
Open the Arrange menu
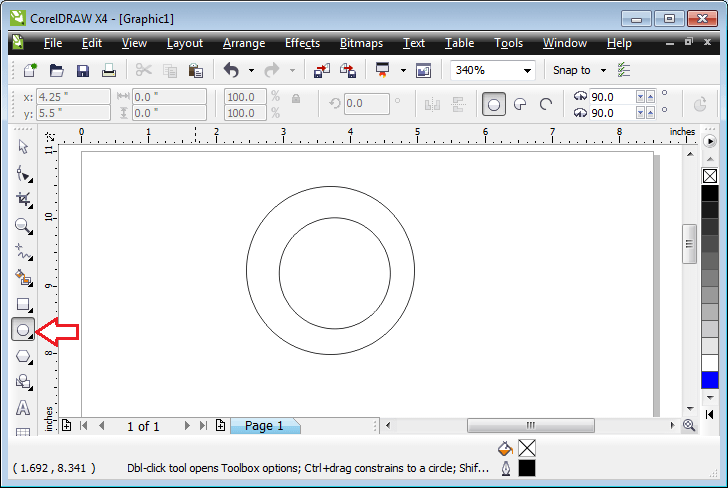[244, 43]
